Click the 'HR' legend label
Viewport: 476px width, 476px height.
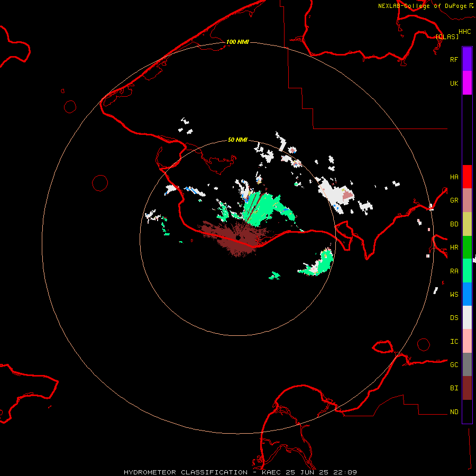pyautogui.click(x=454, y=248)
